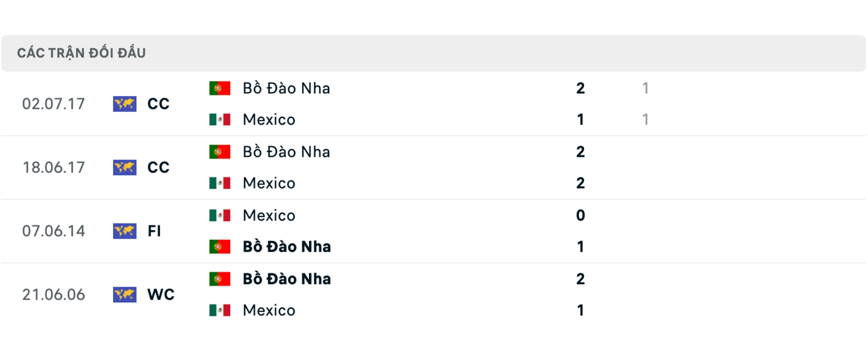Click Mexico flag in 18.06.17 match

click(220, 183)
